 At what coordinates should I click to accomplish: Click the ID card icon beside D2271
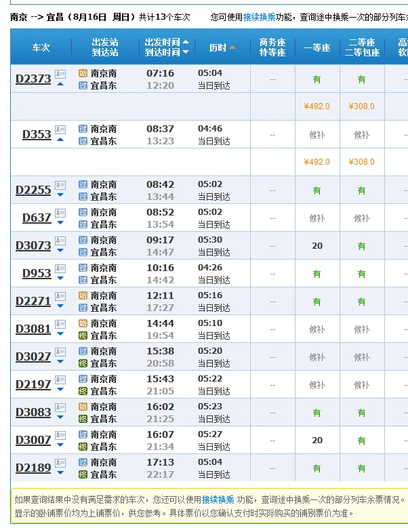60,296
